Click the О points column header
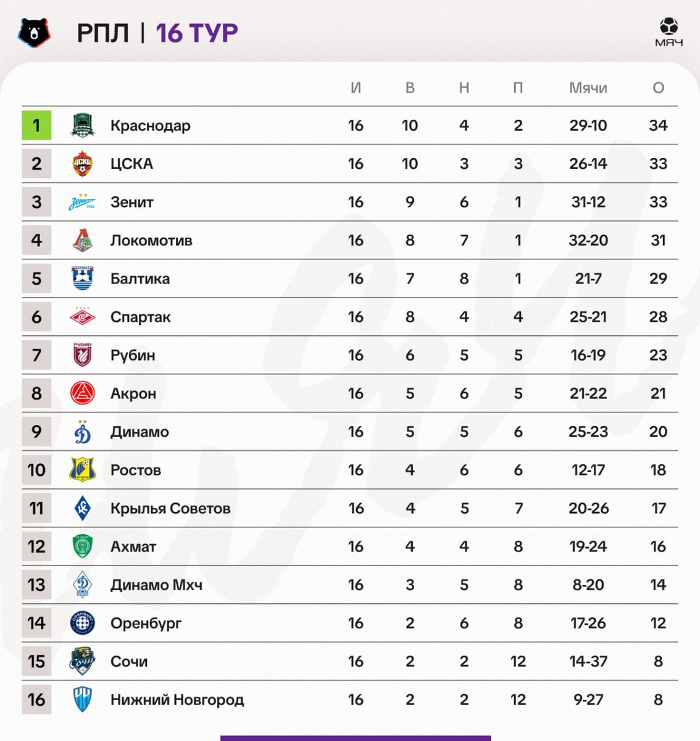 click(658, 88)
